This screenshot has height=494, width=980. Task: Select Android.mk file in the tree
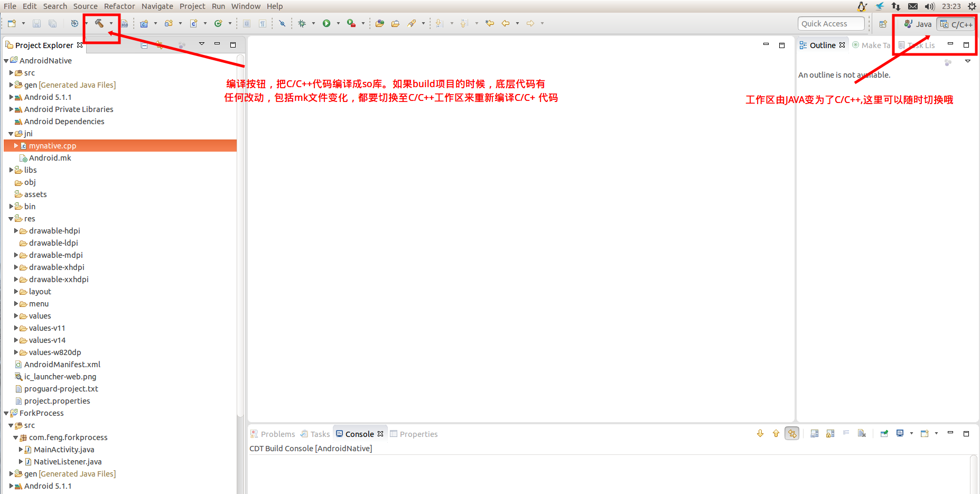(50, 158)
